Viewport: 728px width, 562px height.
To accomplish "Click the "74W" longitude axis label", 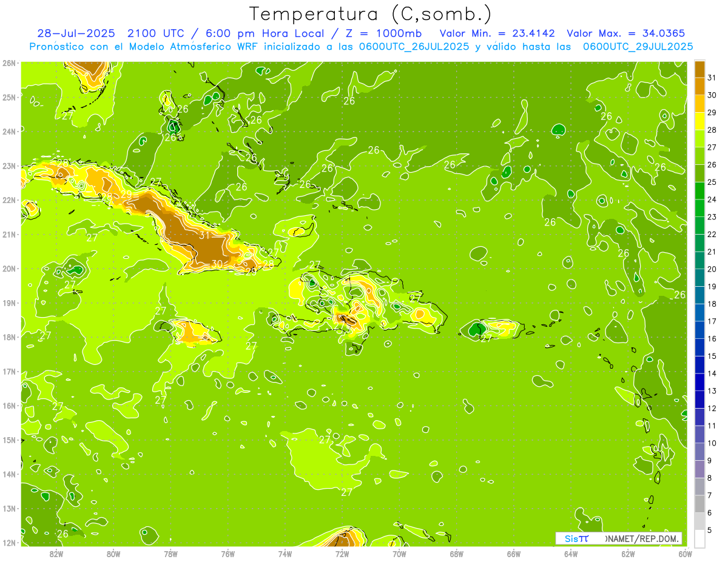I will pos(285,554).
